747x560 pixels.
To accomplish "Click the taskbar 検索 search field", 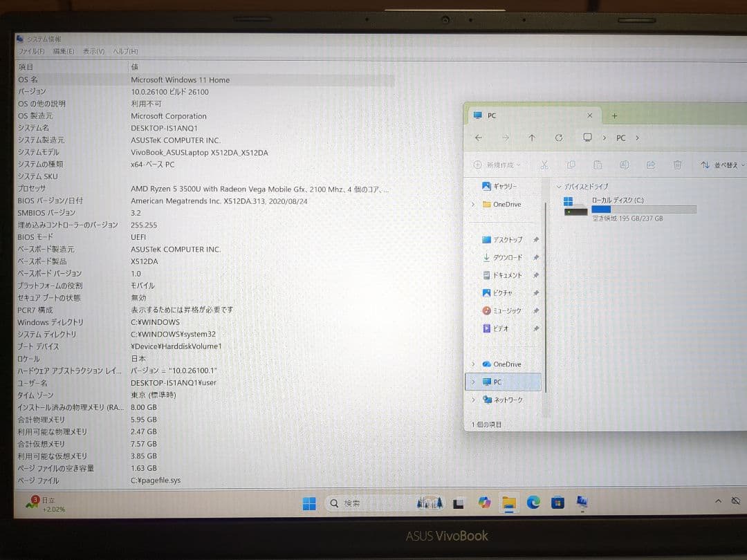I will pos(360,503).
